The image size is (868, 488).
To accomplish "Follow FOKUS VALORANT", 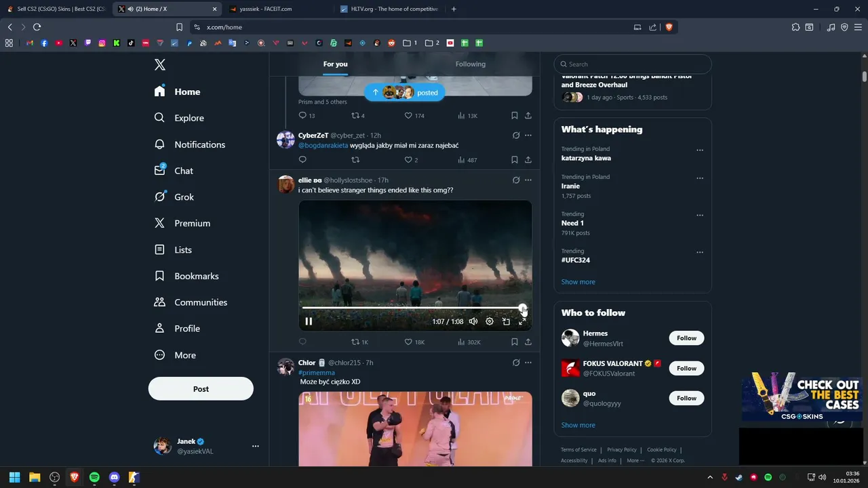I will (686, 368).
